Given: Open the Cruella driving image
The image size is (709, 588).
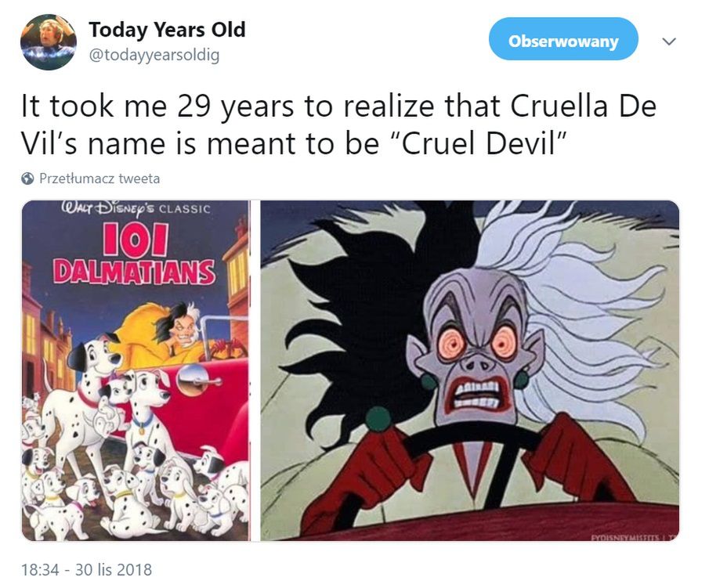Looking at the screenshot, I should coord(470,370).
